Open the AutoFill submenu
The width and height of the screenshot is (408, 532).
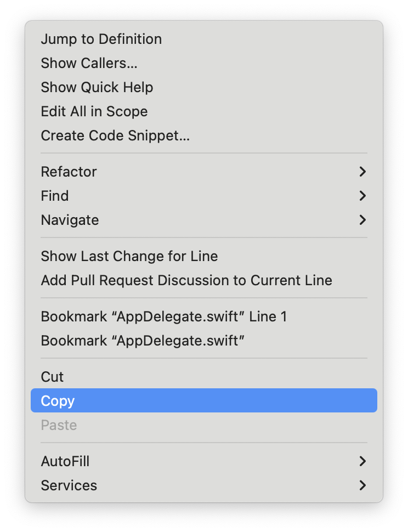click(65, 461)
